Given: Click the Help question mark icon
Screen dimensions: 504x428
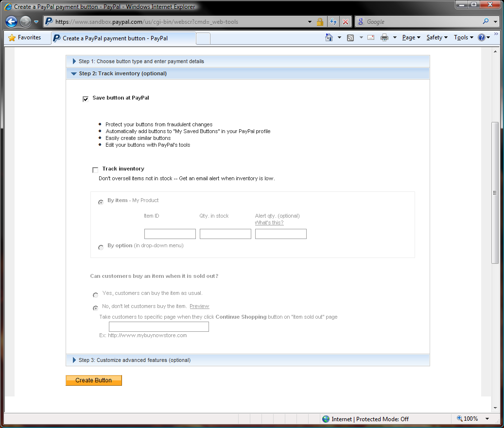Looking at the screenshot, I should tap(481, 37).
